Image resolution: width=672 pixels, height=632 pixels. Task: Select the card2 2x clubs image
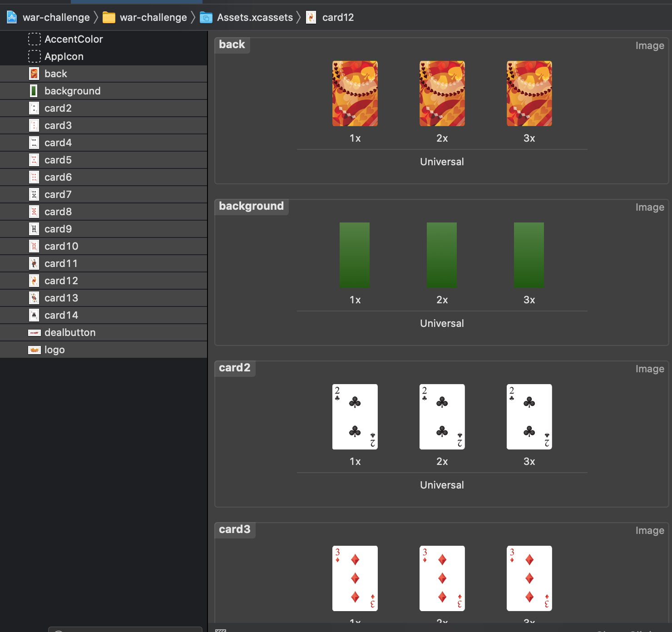[442, 417]
